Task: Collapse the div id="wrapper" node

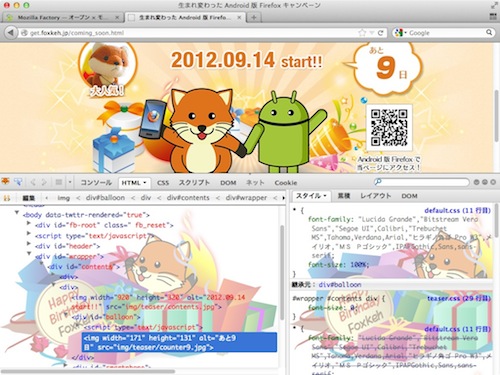Action: [x=29, y=254]
